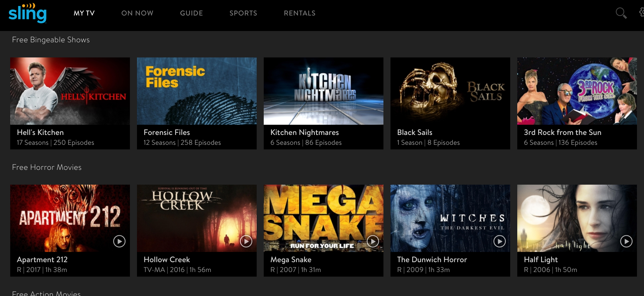Click the 'R | 2009 | 1h 33m' text
Image resolution: width=644 pixels, height=296 pixels.
(424, 270)
